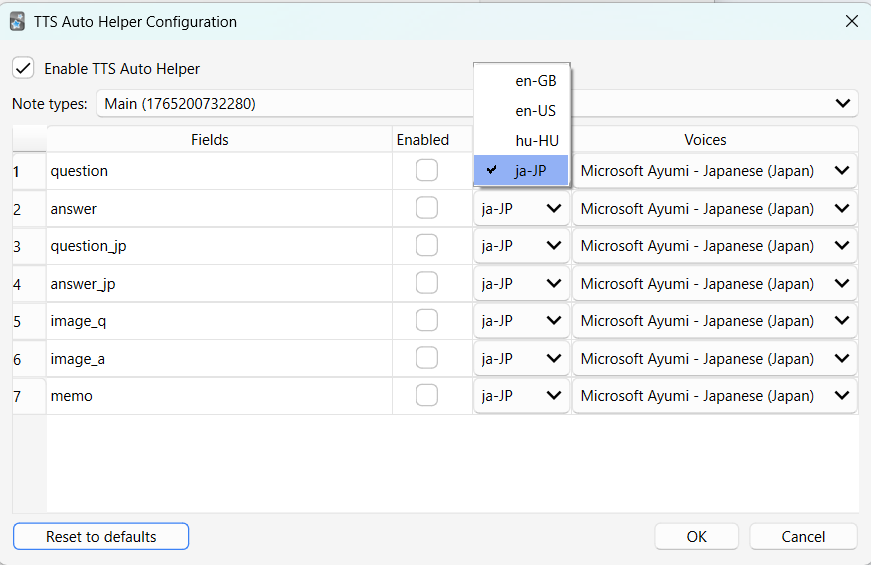Choose en-US in the language list

[x=535, y=111]
